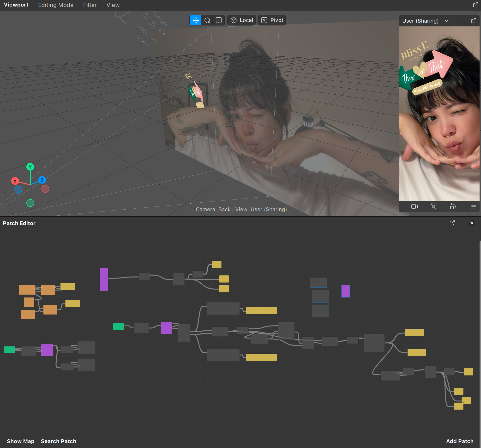The image size is (481, 448).
Task: Click the video record icon in simulator
Action: pyautogui.click(x=415, y=207)
